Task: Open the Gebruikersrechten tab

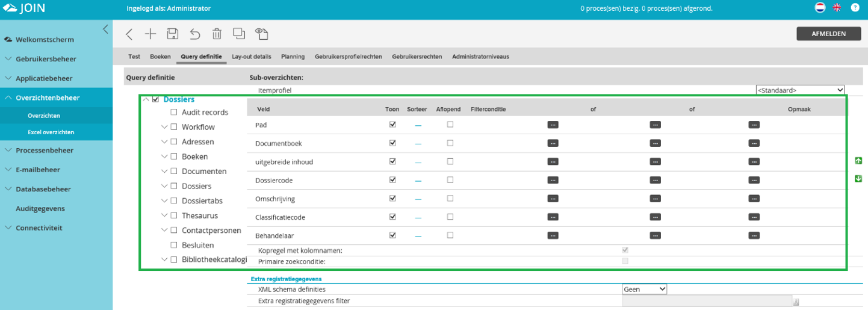Action: pos(417,57)
